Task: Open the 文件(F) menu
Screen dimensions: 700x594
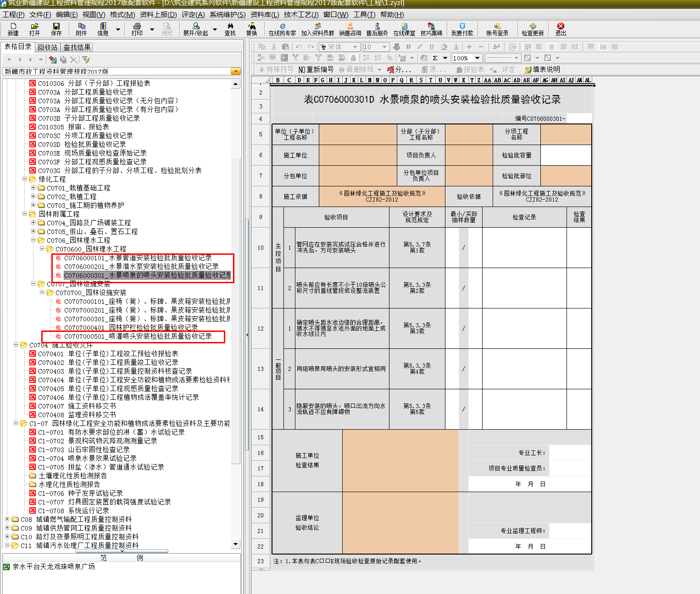Action: click(x=40, y=15)
